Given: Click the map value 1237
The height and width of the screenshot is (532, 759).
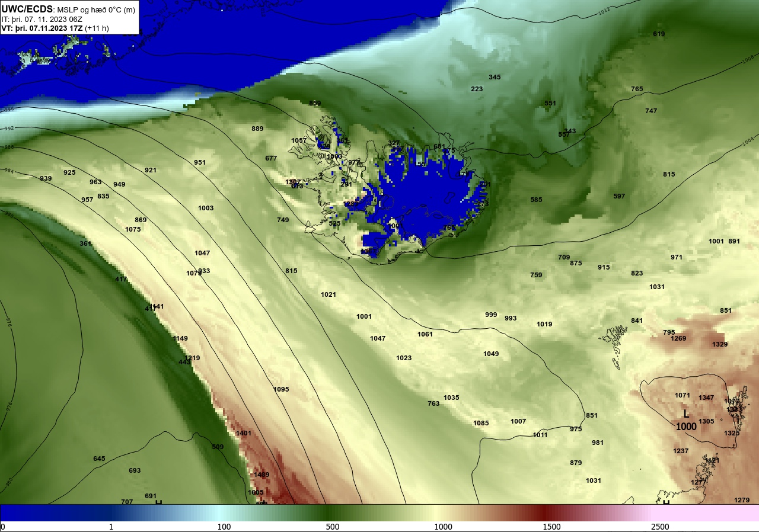Looking at the screenshot, I should pos(681,451).
